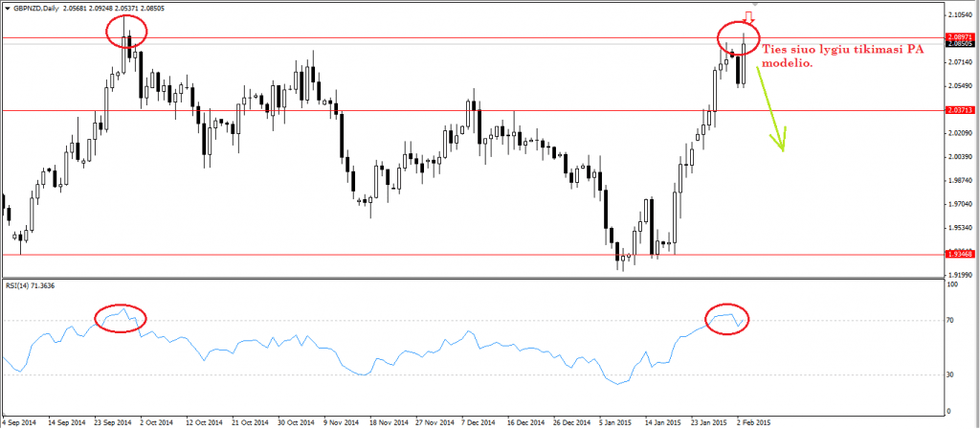The image size is (980, 430).
Task: Click the 2 Oct 2014 date label
Action: pyautogui.click(x=156, y=422)
